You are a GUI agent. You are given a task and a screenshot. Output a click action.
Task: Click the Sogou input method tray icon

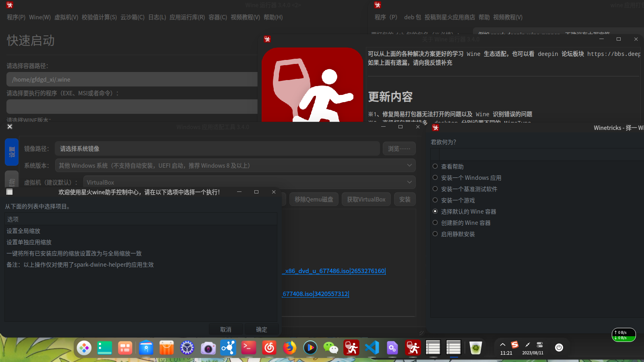click(515, 345)
